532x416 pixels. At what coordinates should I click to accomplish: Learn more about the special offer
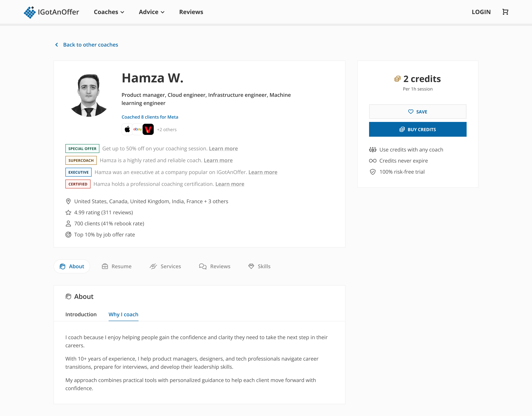223,149
